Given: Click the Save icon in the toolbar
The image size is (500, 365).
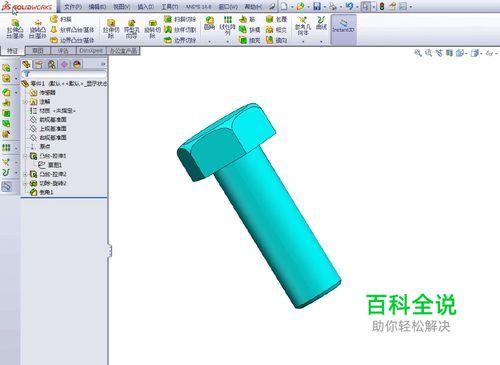Looking at the screenshot, I should [x=317, y=6].
